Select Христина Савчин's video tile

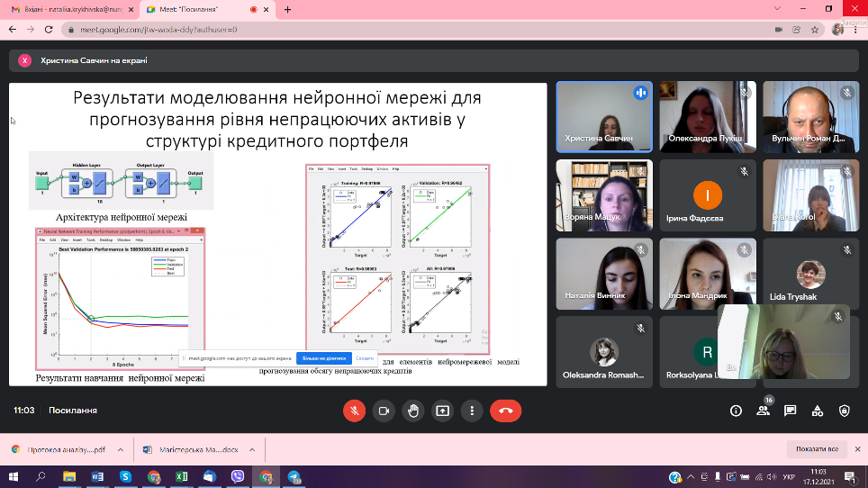click(x=603, y=117)
